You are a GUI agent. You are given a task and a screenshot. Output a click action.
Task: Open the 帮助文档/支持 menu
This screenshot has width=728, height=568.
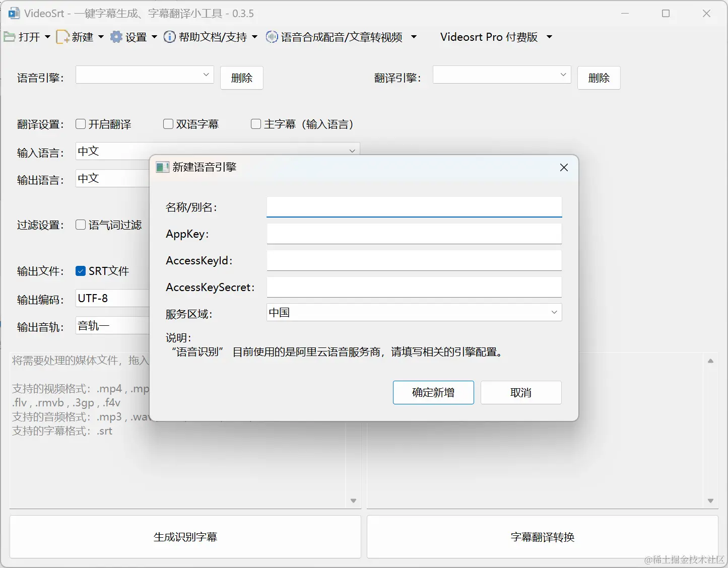[213, 37]
